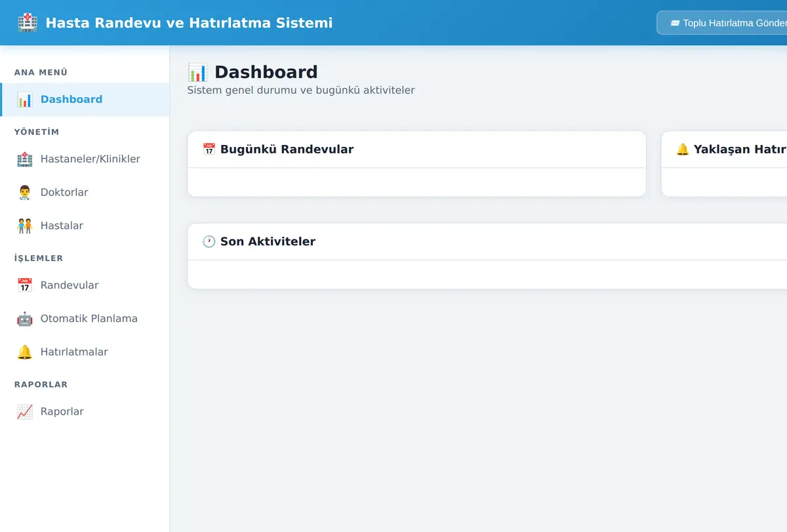Click the chart icon beside Dashboard page title
The width and height of the screenshot is (787, 532).
click(x=197, y=72)
